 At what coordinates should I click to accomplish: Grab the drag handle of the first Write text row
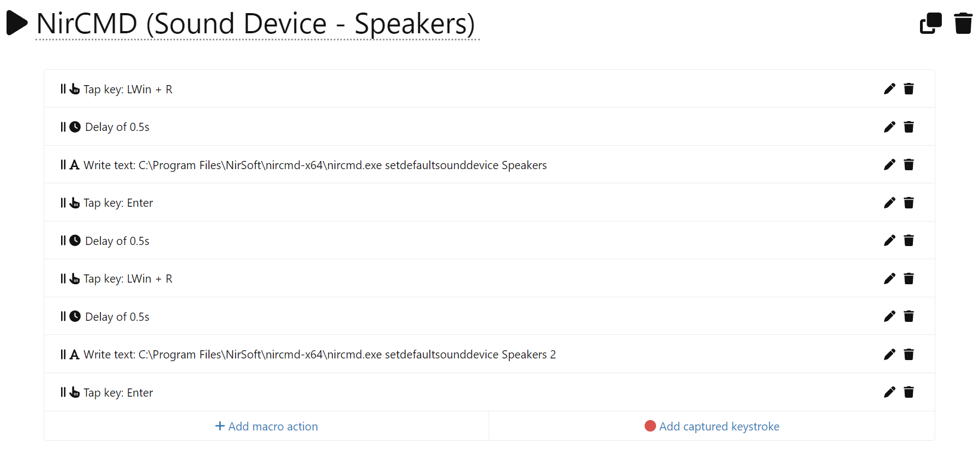click(x=63, y=165)
